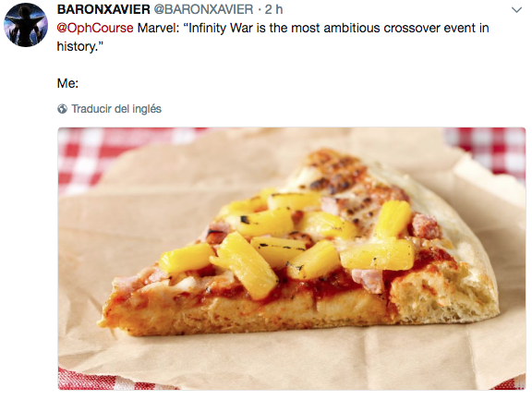Screen dimensions: 532x400
Task: Open BARONXAVIER's profile avatar picture
Action: [26, 25]
